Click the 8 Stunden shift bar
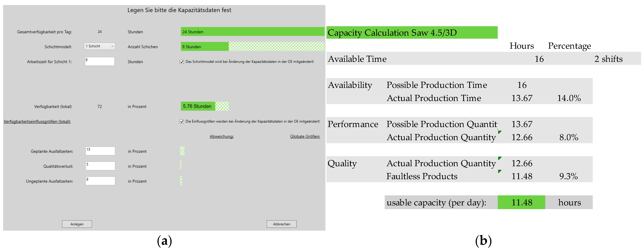This screenshot has height=252, width=644. pyautogui.click(x=205, y=47)
